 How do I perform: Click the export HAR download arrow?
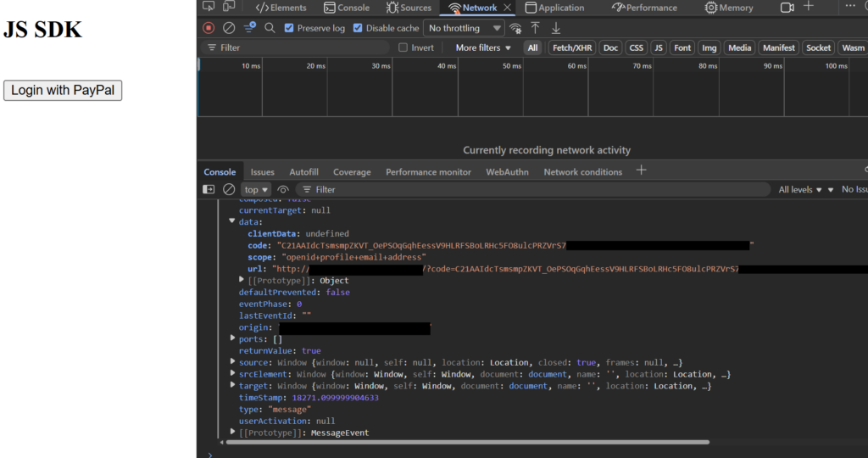[556, 28]
